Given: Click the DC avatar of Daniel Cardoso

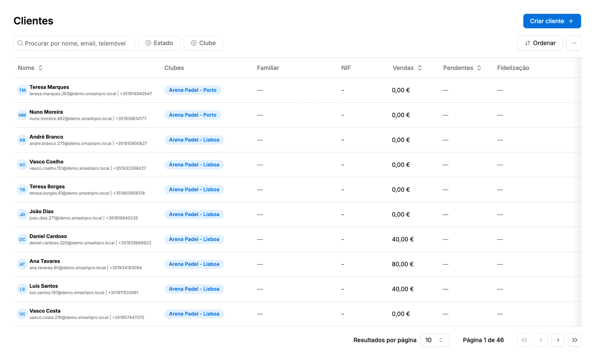Looking at the screenshot, I should click(22, 239).
